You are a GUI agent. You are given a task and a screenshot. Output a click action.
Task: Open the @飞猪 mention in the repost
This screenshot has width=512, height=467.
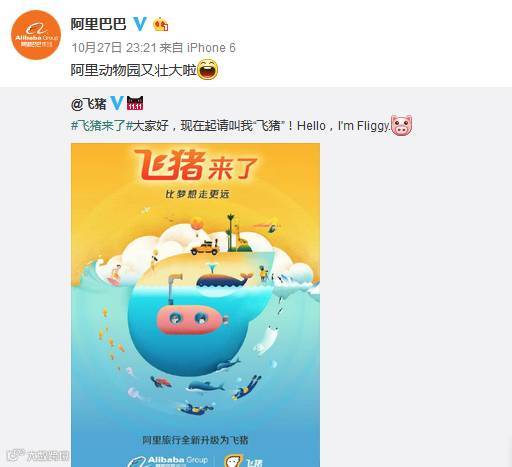(x=89, y=104)
